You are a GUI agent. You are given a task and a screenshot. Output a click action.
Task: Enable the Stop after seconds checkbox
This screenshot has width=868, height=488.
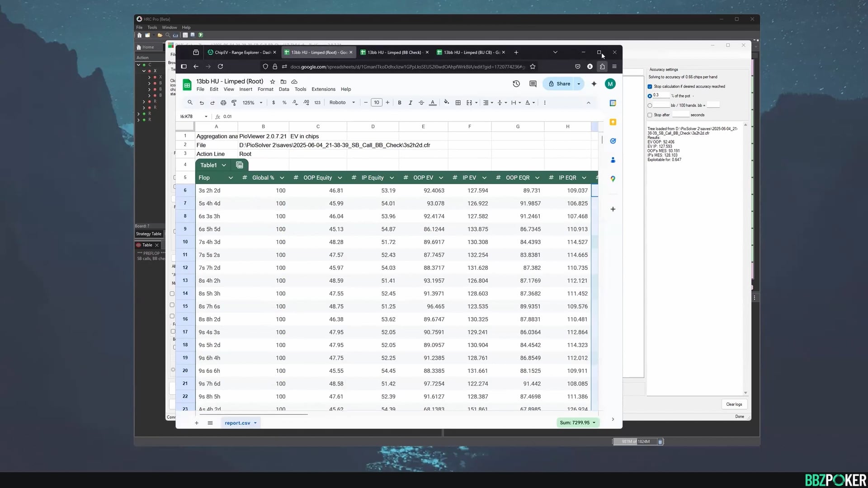click(650, 115)
